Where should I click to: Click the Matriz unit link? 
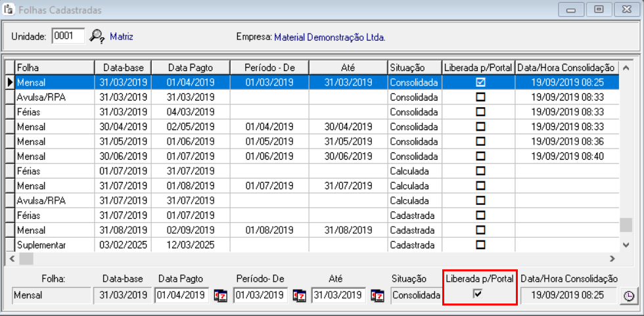pyautogui.click(x=122, y=37)
